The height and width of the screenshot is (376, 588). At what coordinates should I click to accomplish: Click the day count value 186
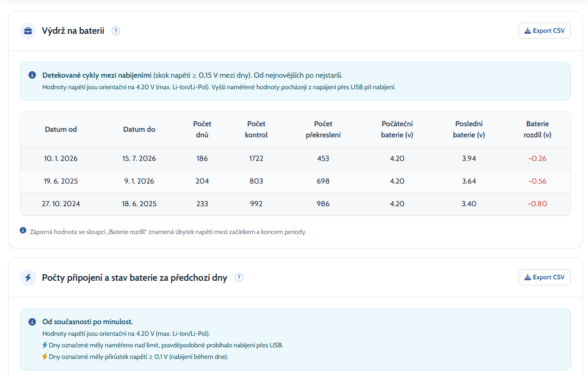tap(202, 159)
